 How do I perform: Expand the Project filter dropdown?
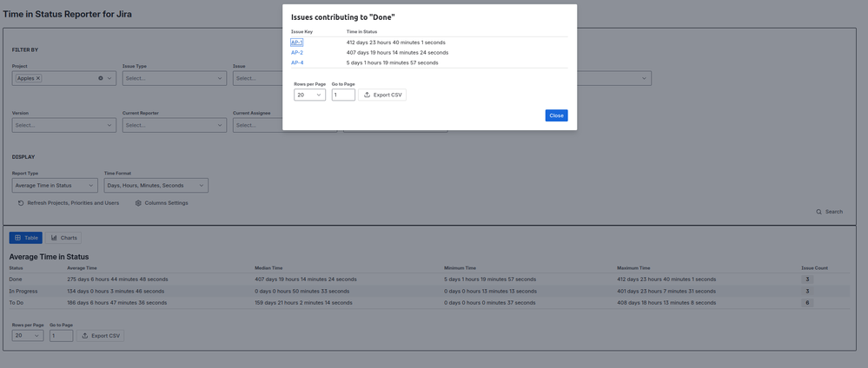coord(109,79)
